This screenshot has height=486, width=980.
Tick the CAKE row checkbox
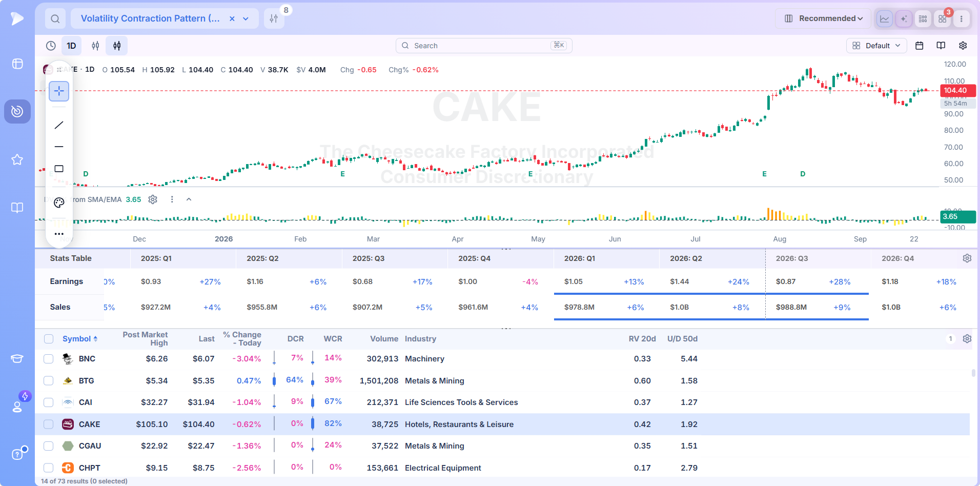click(49, 424)
